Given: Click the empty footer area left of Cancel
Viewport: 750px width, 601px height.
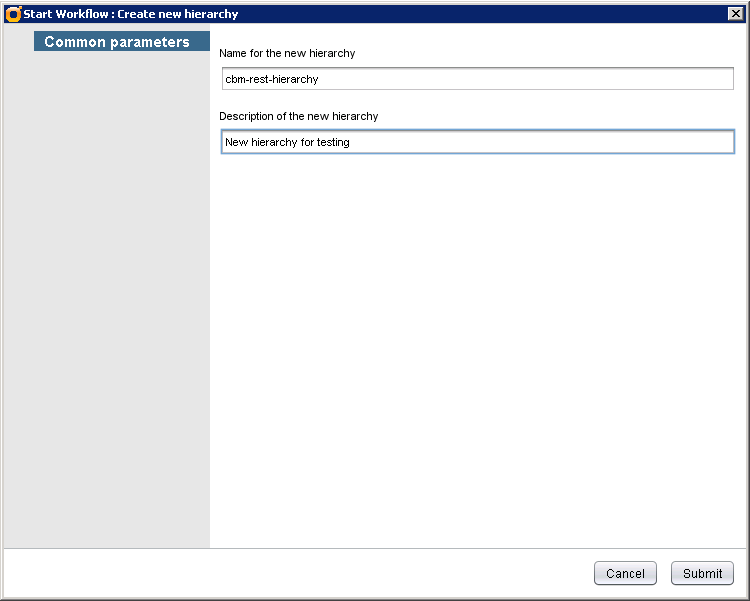Looking at the screenshot, I should click(x=300, y=573).
